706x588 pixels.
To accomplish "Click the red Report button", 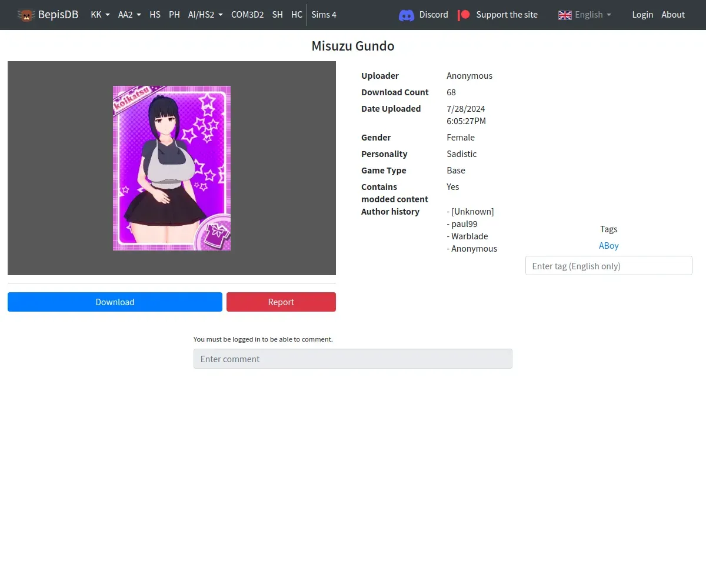I will point(281,302).
